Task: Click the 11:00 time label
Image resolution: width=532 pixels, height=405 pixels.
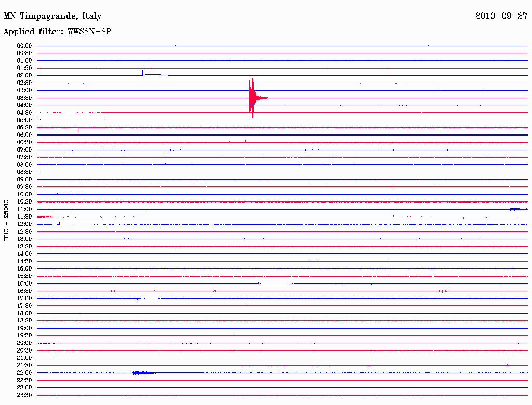Action: pyautogui.click(x=24, y=209)
